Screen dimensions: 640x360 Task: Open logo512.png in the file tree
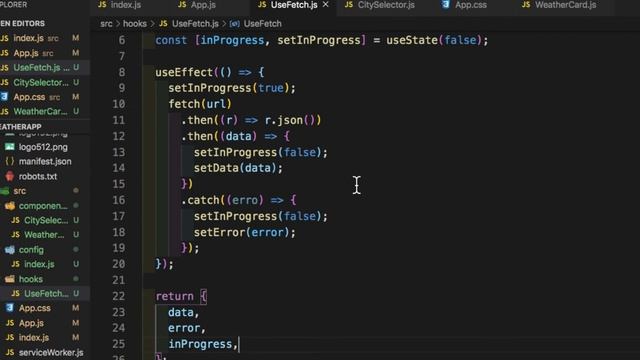(x=43, y=147)
